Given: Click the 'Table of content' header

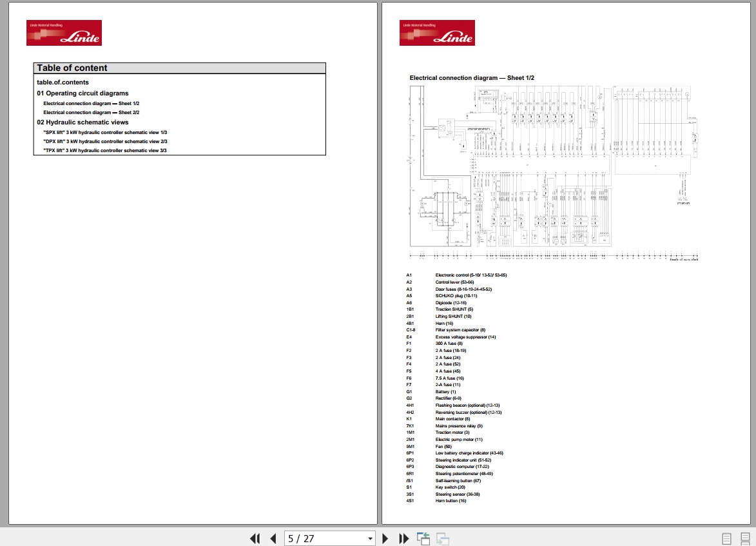Looking at the screenshot, I should coord(179,68).
